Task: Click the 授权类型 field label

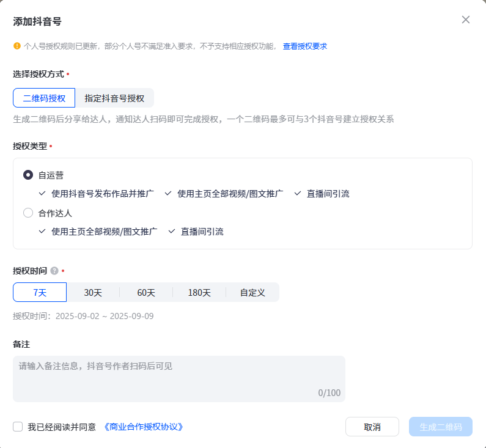Action: coord(30,146)
